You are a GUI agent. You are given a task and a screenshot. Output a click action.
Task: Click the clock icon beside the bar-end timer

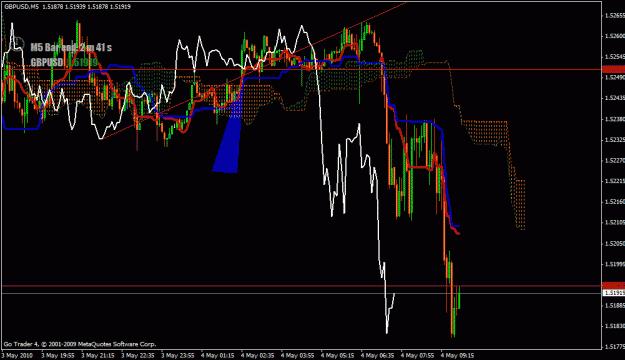18,45
